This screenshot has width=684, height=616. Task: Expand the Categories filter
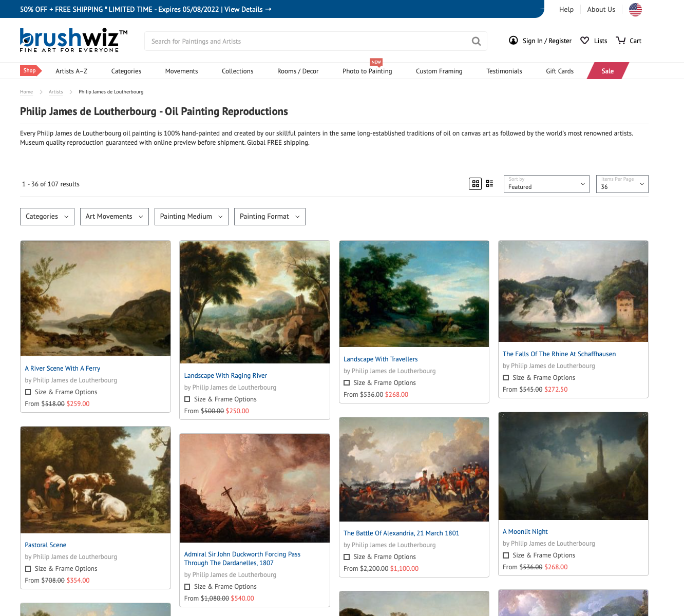pyautogui.click(x=47, y=217)
